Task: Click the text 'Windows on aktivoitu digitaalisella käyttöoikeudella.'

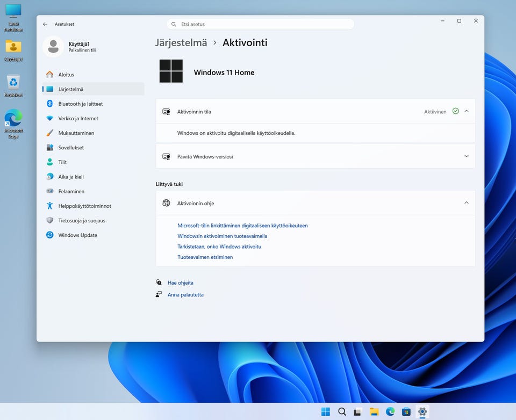Action: tap(236, 133)
